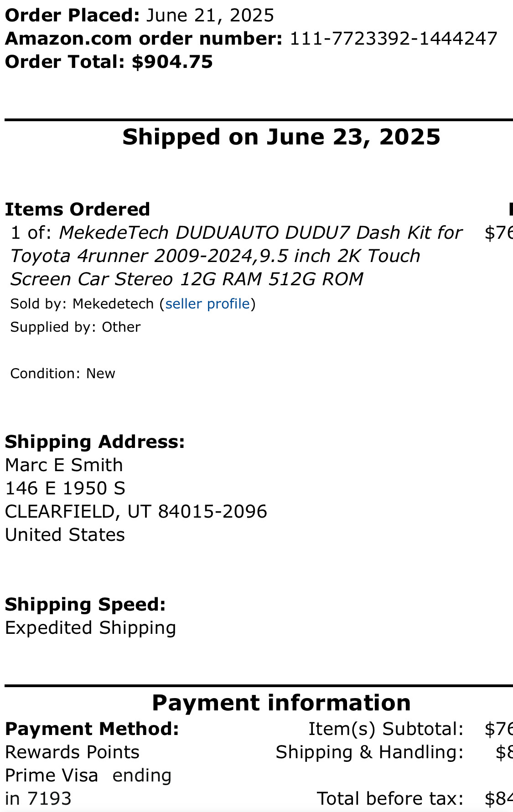The width and height of the screenshot is (513, 812).
Task: Click the Payment Method label
Action: 92,729
